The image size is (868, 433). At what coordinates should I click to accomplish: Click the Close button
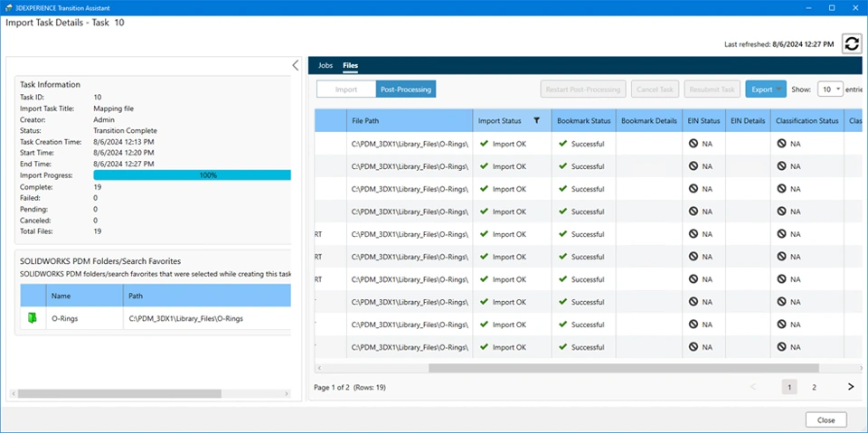pos(826,419)
